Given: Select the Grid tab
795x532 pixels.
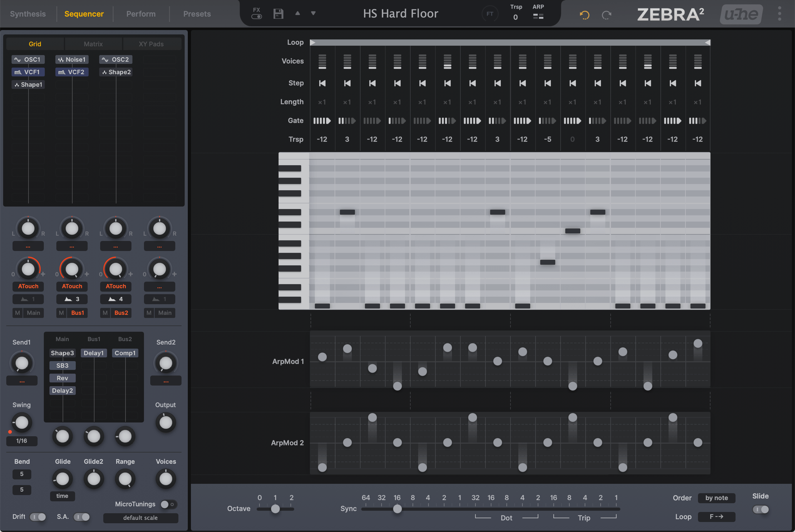Looking at the screenshot, I should tap(35, 44).
